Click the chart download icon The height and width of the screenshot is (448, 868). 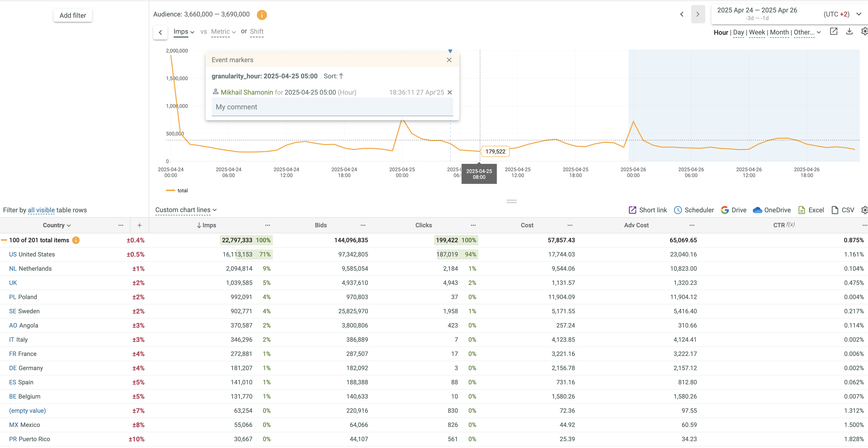pyautogui.click(x=849, y=32)
